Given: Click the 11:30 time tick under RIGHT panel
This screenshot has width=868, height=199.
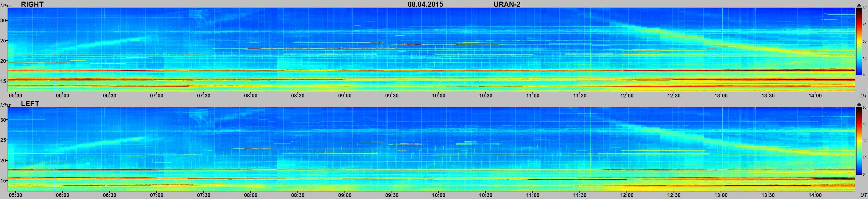Looking at the screenshot, I should click(579, 96).
